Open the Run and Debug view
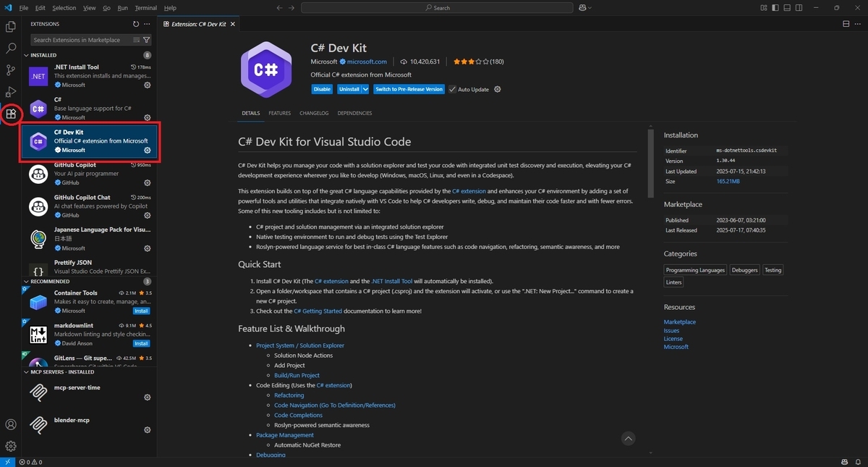The height and width of the screenshot is (467, 868). tap(10, 92)
